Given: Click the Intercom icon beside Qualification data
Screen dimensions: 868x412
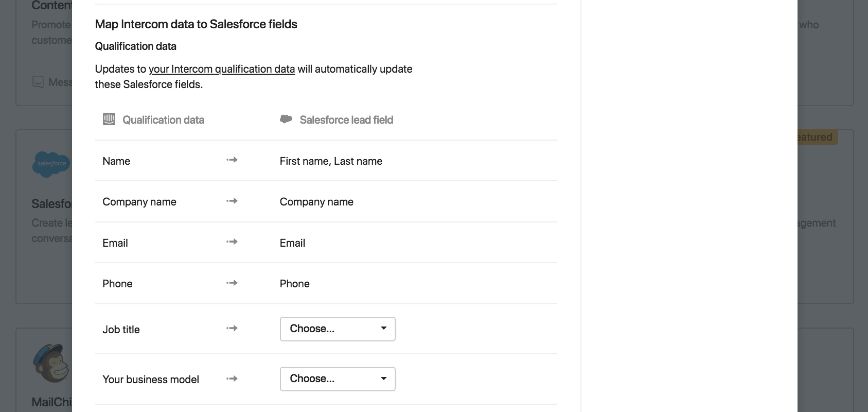Looking at the screenshot, I should 109,119.
